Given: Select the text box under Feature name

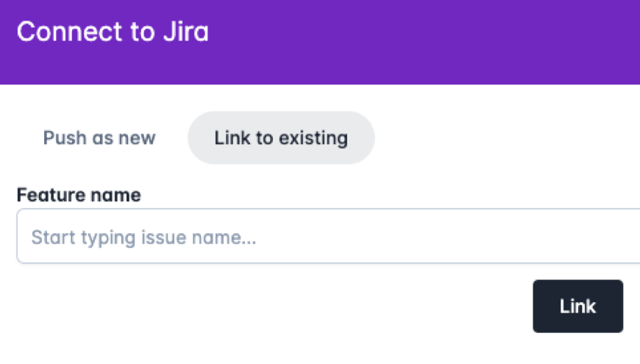Looking at the screenshot, I should (x=328, y=237).
